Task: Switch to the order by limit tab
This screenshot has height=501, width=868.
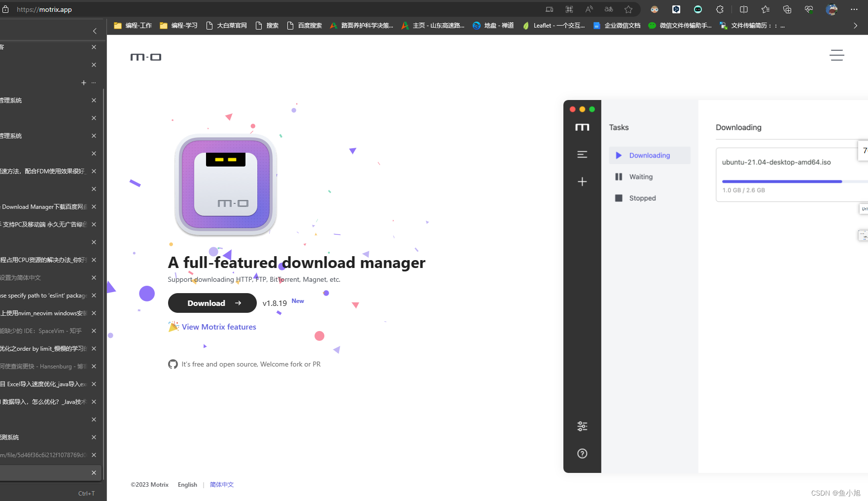Action: pos(44,349)
